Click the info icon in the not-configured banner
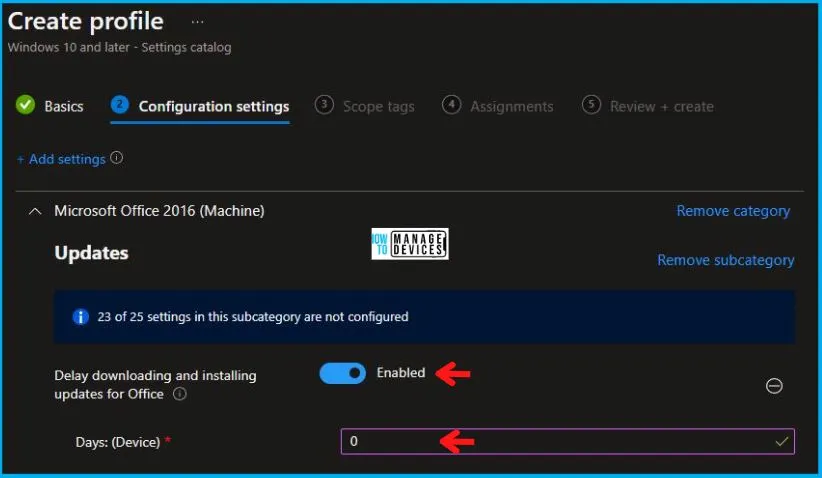The height and width of the screenshot is (478, 822). [x=82, y=317]
